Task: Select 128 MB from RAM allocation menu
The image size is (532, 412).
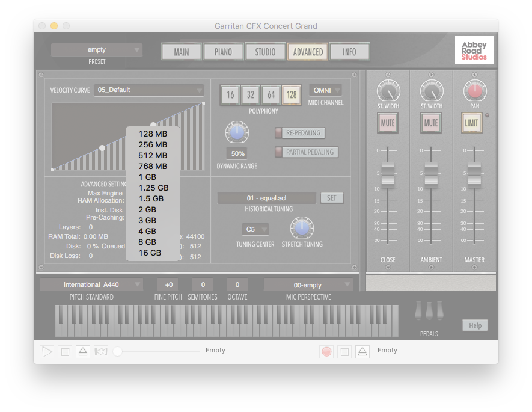Action: 153,134
